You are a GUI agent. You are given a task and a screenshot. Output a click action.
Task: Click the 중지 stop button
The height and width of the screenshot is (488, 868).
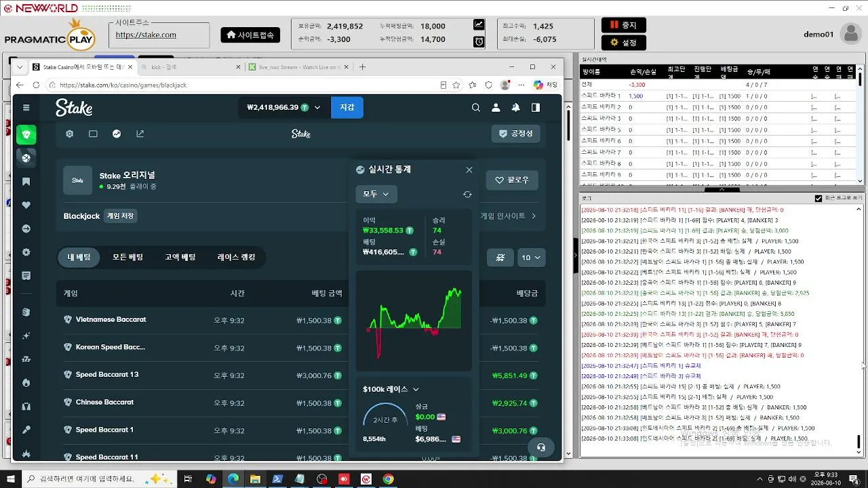click(x=624, y=25)
